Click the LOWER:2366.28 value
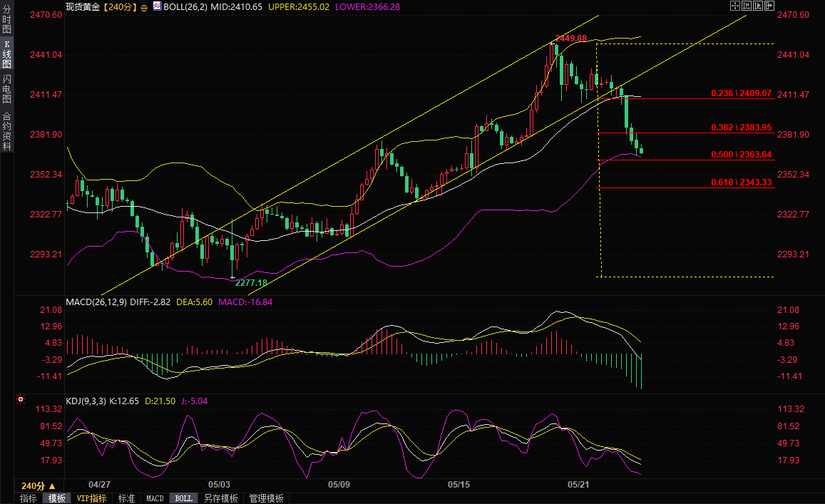 point(367,7)
